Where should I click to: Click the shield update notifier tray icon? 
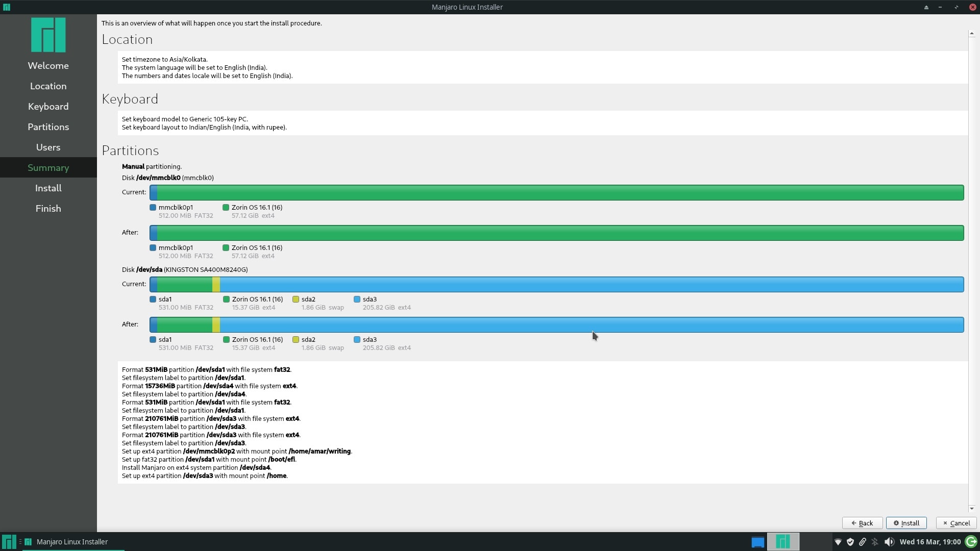click(x=850, y=542)
